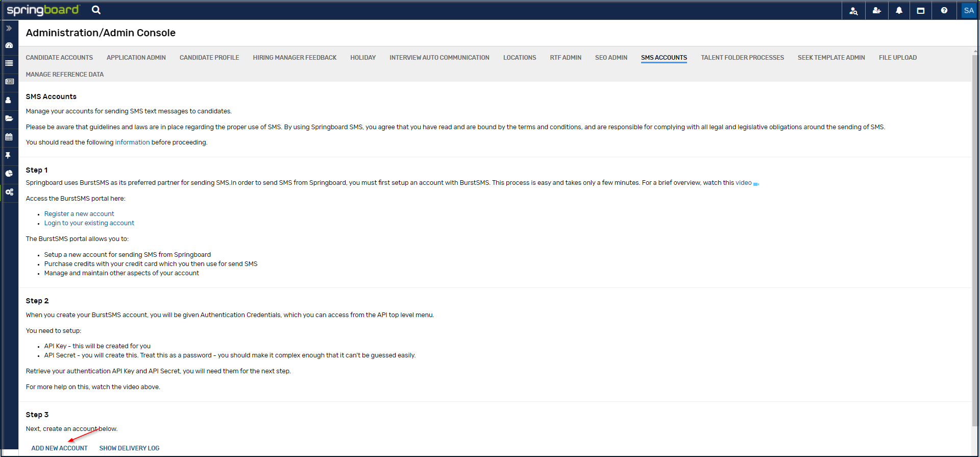
Task: Click the SMS Accounts section heading
Action: coord(51,97)
